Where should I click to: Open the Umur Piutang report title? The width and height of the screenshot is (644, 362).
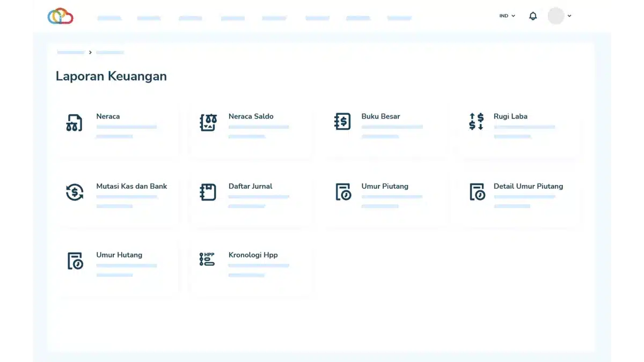tap(385, 186)
